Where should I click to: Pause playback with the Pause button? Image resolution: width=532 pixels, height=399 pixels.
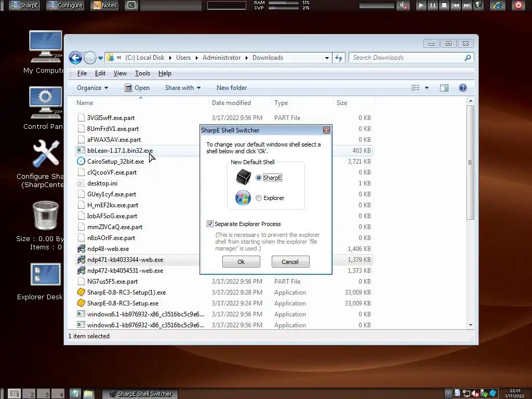[x=433, y=5]
